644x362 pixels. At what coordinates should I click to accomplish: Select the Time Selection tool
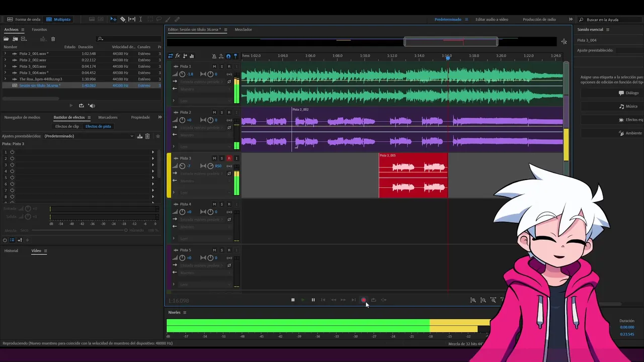[x=140, y=19]
